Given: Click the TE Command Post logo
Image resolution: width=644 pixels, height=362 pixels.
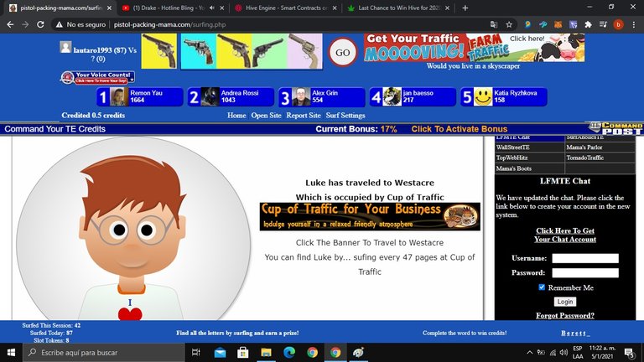Looking at the screenshot, I should [615, 128].
